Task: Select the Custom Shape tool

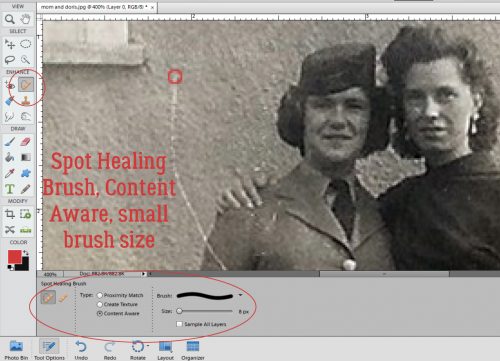Action: click(x=26, y=173)
